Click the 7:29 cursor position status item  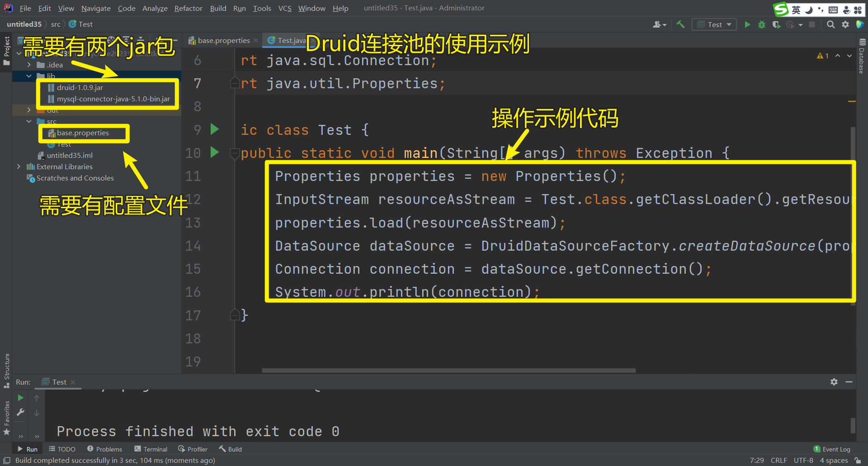tap(757, 461)
